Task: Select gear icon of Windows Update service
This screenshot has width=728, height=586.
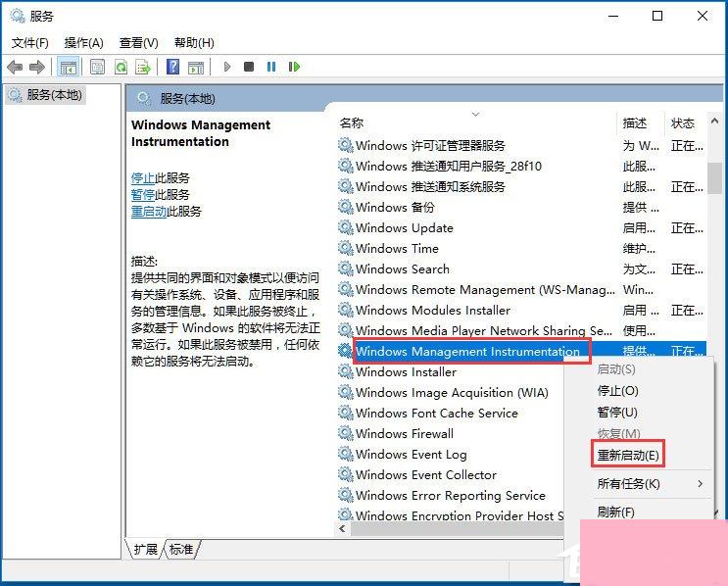Action: 346,227
